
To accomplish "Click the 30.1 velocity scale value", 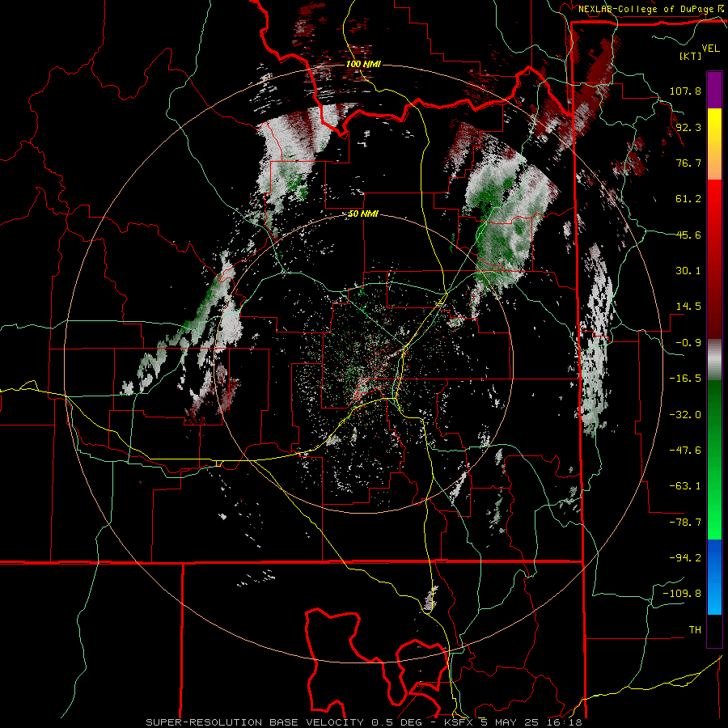I will coord(688,271).
